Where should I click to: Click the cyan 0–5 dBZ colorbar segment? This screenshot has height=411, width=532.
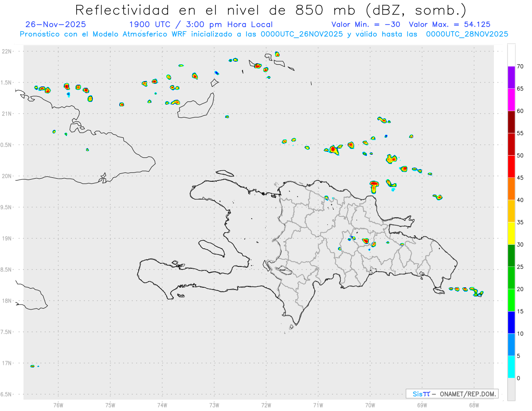[x=511, y=367]
